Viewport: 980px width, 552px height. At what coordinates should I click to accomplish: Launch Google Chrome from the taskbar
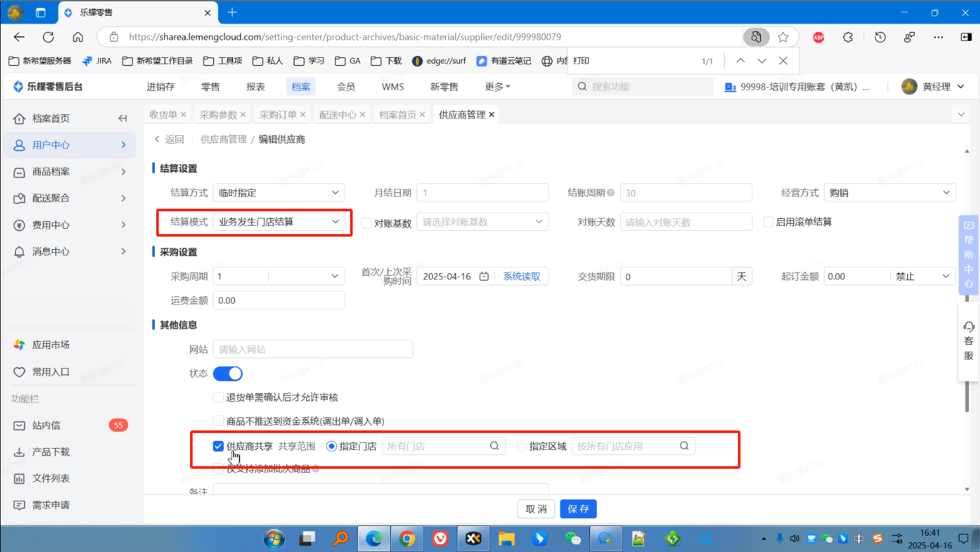407,538
